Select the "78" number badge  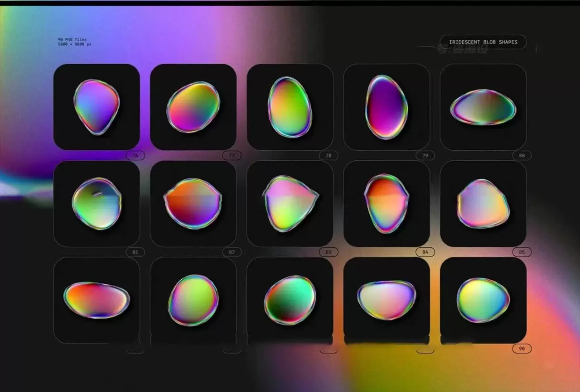click(x=329, y=156)
